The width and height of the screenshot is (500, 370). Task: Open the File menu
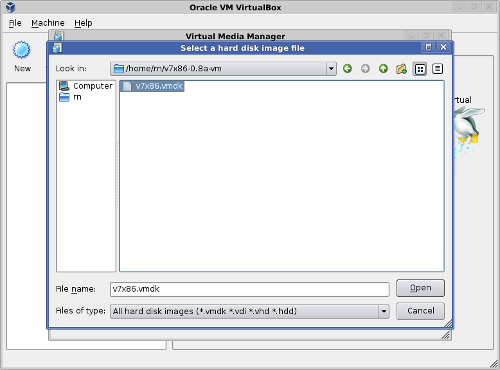pos(15,23)
